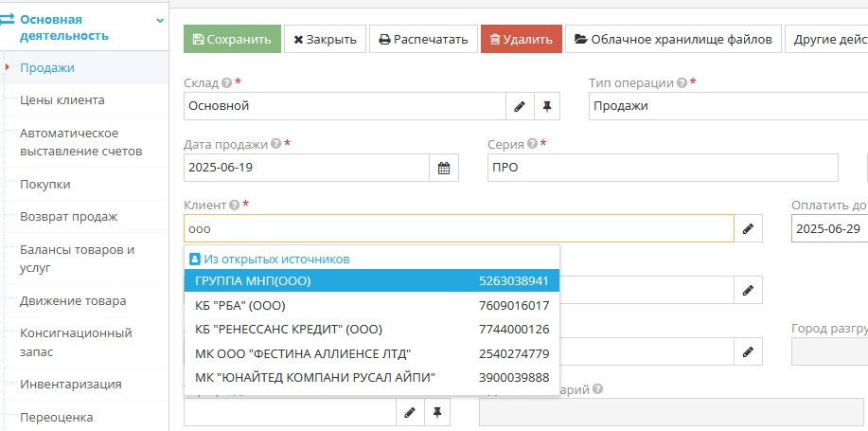Click the pencil edit icon next to Клиент field
The width and height of the screenshot is (868, 431).
tap(748, 229)
